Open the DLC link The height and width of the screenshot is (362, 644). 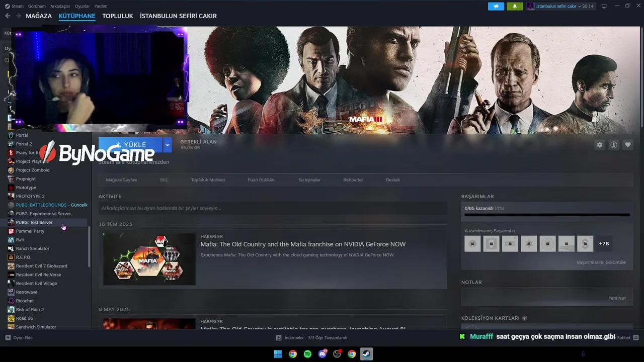[164, 179]
